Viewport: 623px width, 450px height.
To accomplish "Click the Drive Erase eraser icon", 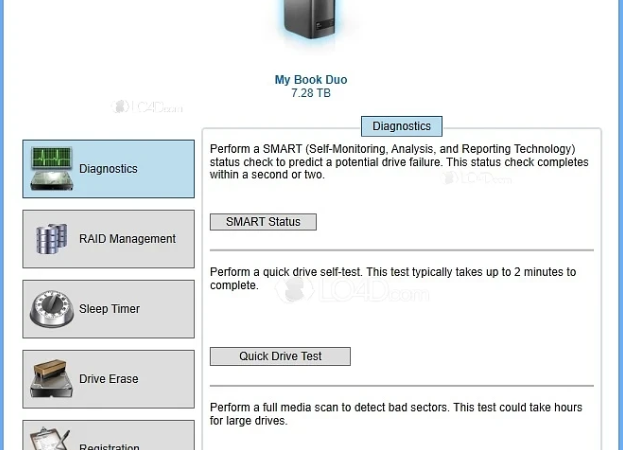I will [x=52, y=379].
